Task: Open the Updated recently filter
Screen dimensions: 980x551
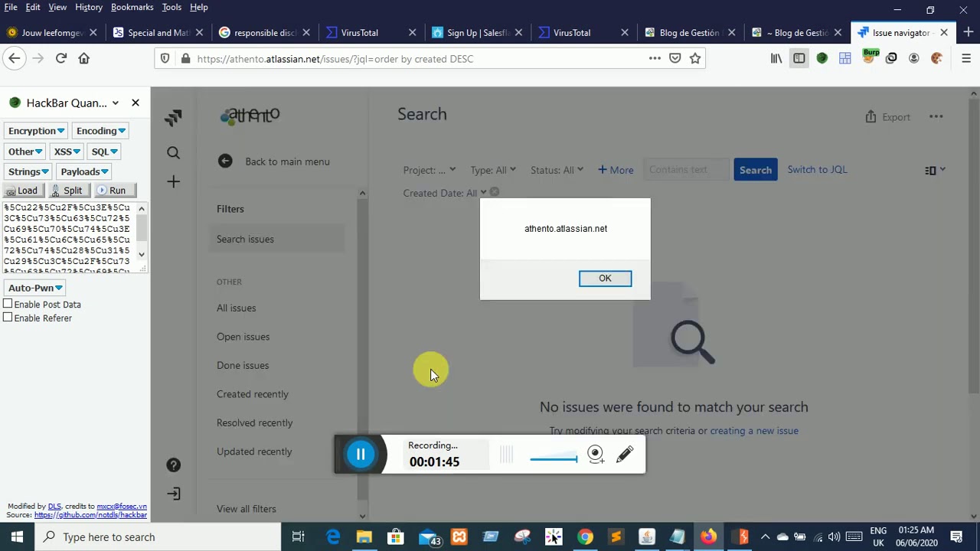Action: [x=254, y=452]
